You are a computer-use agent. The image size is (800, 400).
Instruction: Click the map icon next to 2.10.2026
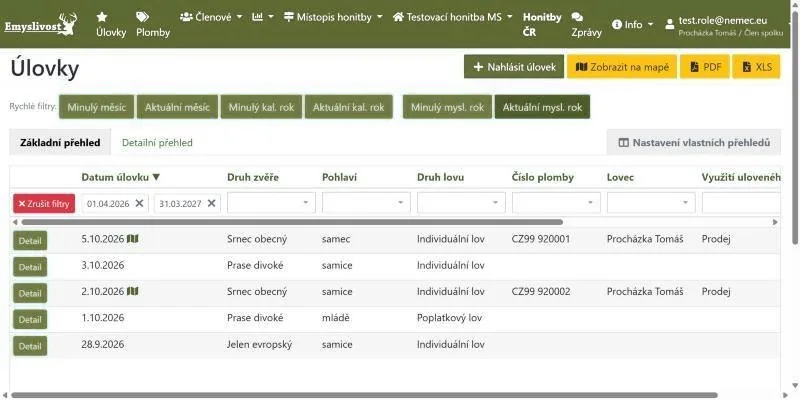pyautogui.click(x=133, y=291)
